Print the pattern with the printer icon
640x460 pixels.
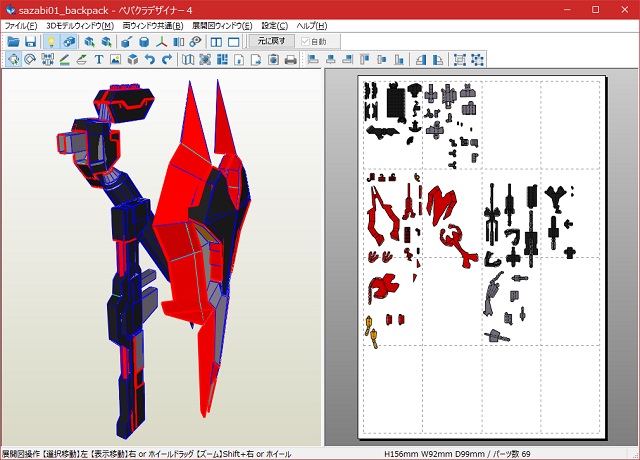point(291,60)
